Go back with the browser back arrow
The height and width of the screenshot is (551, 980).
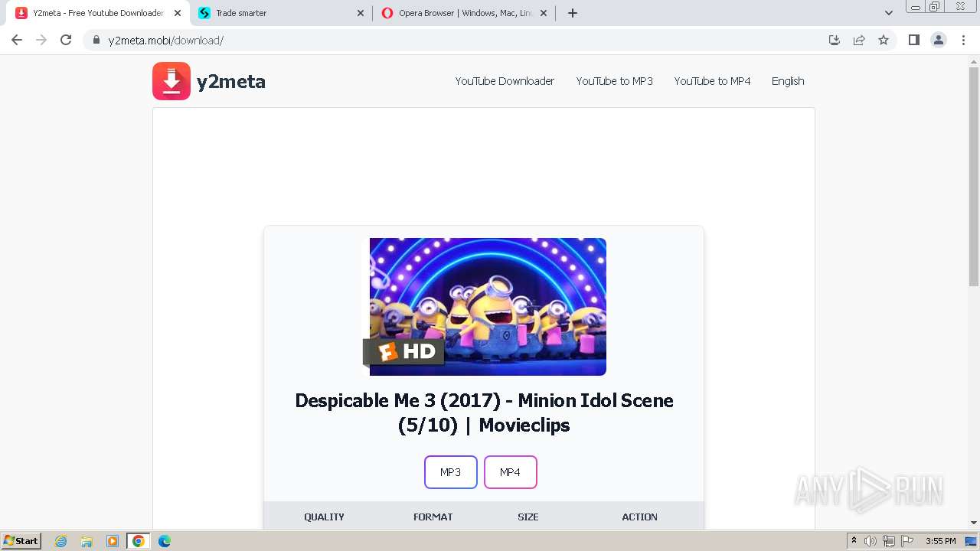[17, 40]
